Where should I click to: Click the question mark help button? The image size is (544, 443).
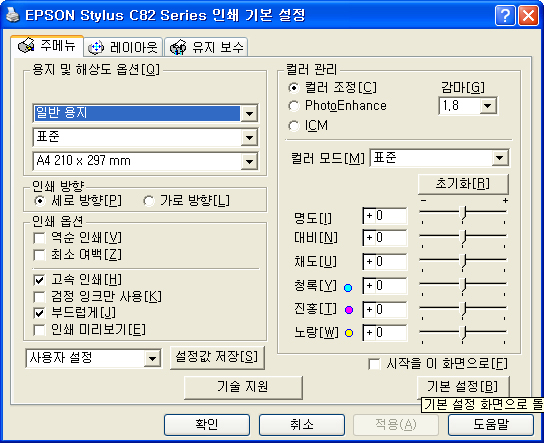click(x=505, y=15)
